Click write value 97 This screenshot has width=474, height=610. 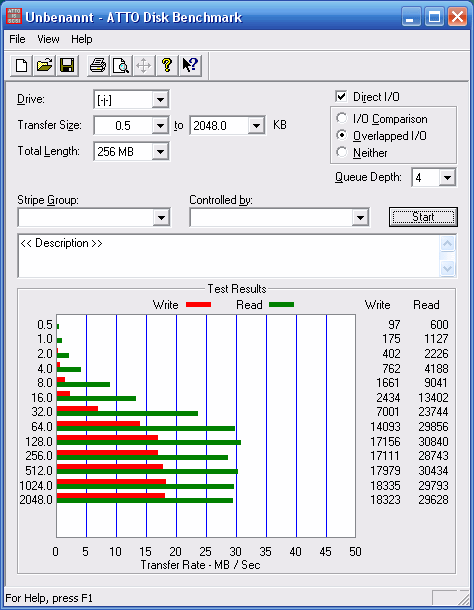pos(394,324)
